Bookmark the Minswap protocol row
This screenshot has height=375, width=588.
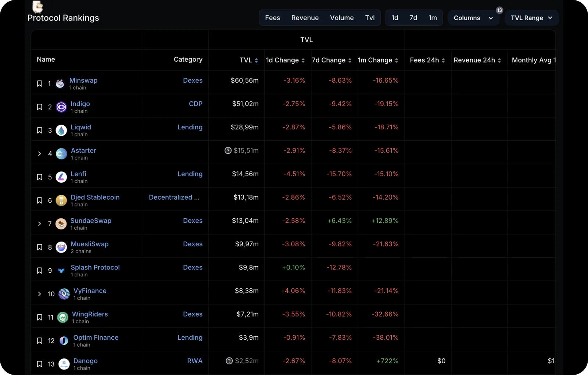pyautogui.click(x=40, y=84)
